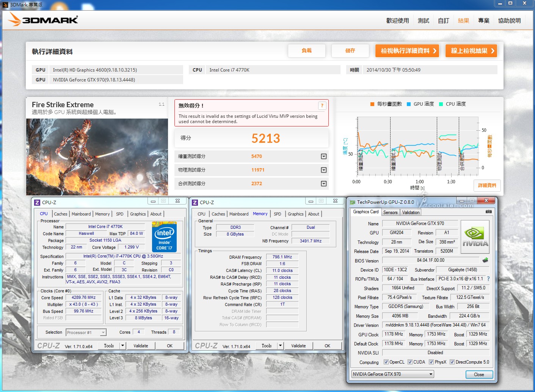Open About tab in first CPU-Z window
The image size is (535, 392).
point(156,214)
